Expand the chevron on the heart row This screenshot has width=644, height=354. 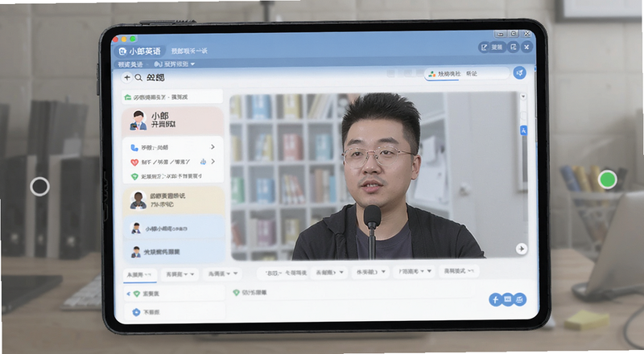213,162
